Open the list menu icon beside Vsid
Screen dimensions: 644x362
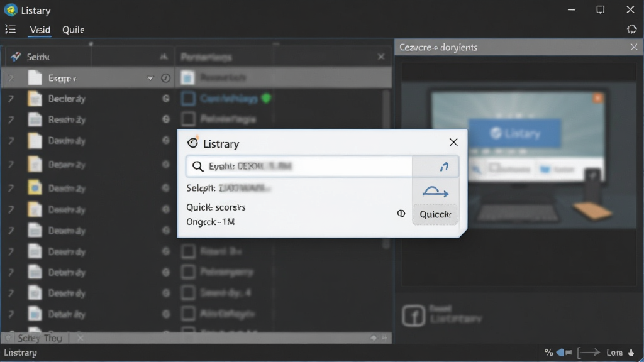pyautogui.click(x=10, y=29)
